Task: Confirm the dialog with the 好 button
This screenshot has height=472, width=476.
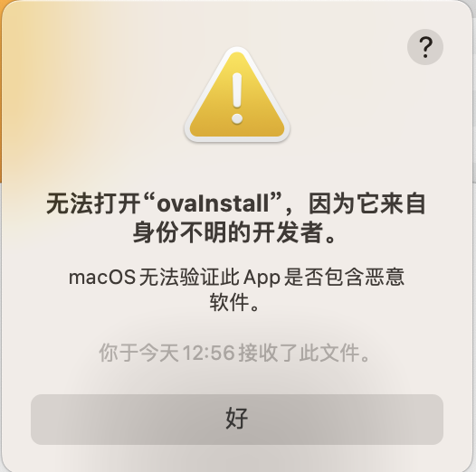Action: click(237, 420)
